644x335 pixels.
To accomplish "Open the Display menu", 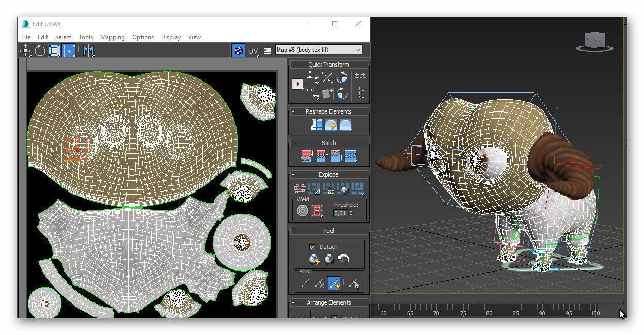I will pyautogui.click(x=171, y=37).
